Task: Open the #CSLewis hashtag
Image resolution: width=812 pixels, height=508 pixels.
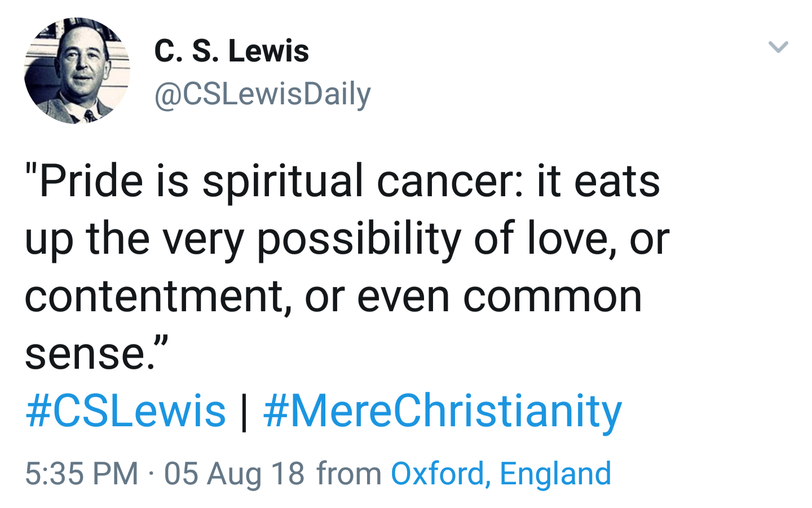Action: pyautogui.click(x=125, y=410)
